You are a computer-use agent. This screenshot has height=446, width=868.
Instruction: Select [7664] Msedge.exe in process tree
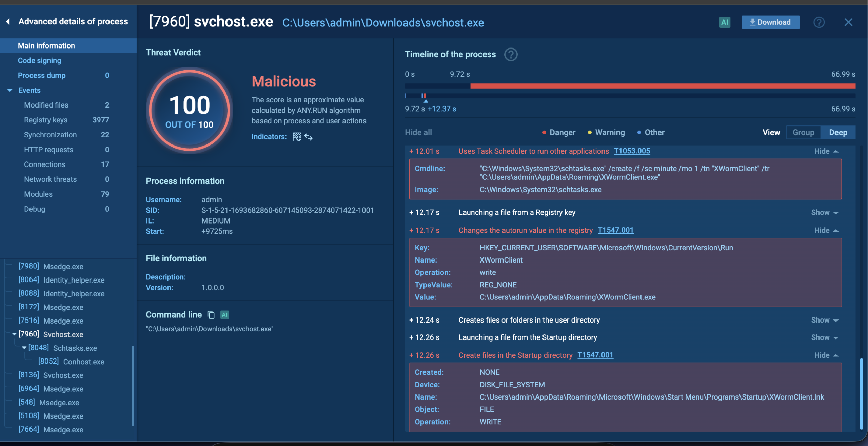51,429
